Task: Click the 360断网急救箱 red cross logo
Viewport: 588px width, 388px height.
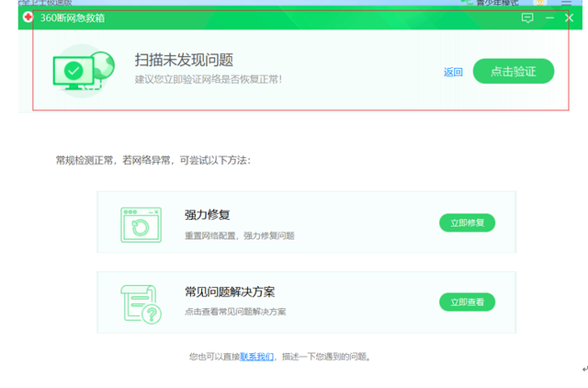Action: [x=28, y=17]
